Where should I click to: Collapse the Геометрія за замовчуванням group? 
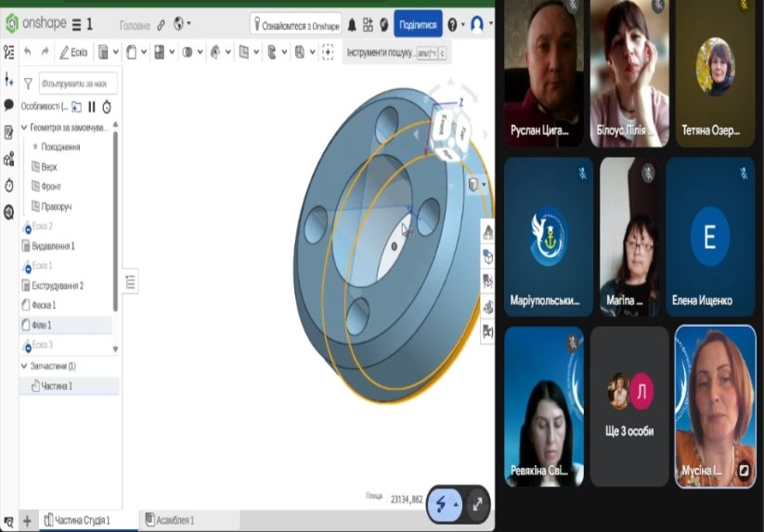(24, 127)
